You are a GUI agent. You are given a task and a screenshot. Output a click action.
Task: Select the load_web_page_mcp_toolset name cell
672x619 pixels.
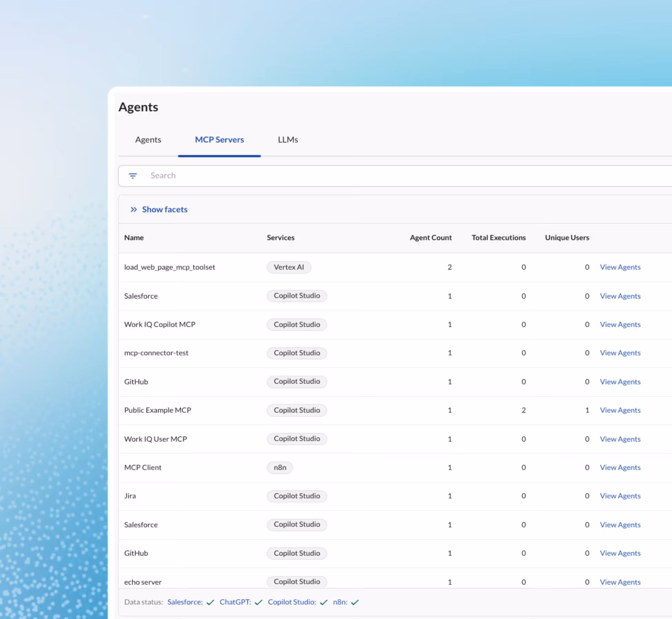[170, 267]
